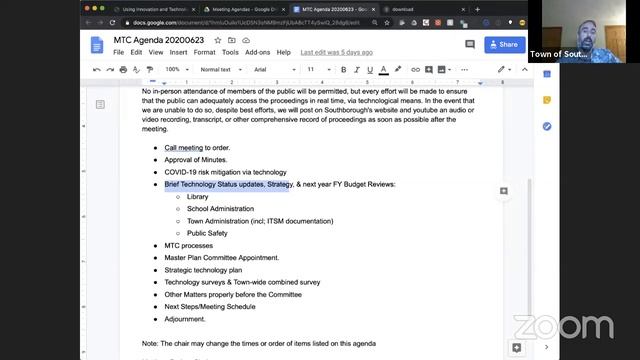Click the blue Share button
The width and height of the screenshot is (640, 360).
point(504,45)
